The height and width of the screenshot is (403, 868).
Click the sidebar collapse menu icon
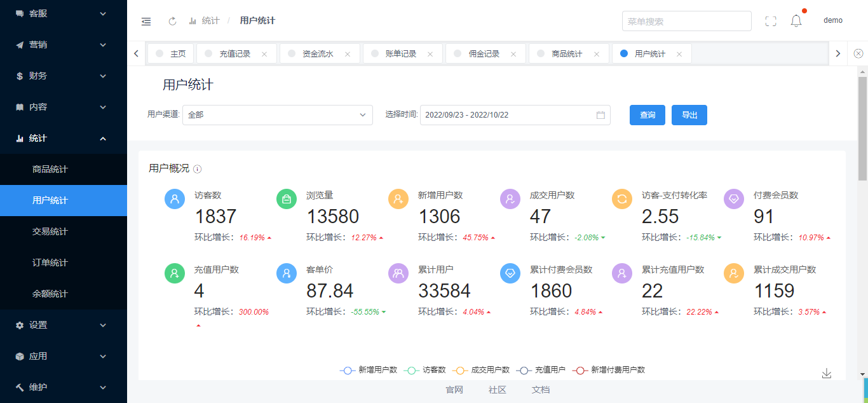coord(146,21)
